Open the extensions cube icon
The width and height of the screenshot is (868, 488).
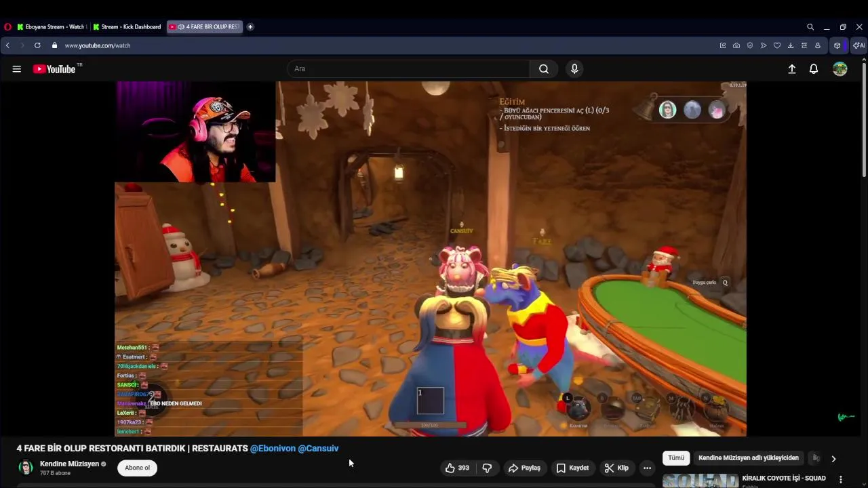coord(837,45)
